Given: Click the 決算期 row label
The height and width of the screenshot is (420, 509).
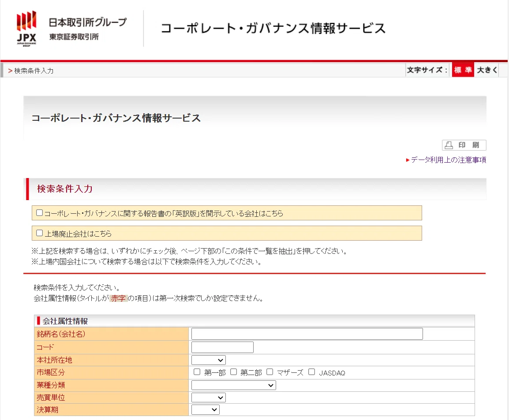Looking at the screenshot, I should click(x=47, y=409).
